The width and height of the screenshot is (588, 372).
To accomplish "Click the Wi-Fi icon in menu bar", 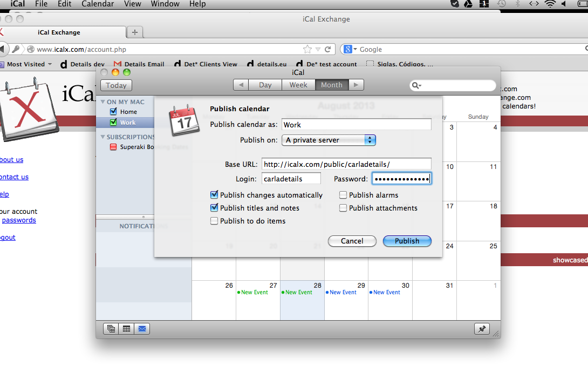I will 550,4.
